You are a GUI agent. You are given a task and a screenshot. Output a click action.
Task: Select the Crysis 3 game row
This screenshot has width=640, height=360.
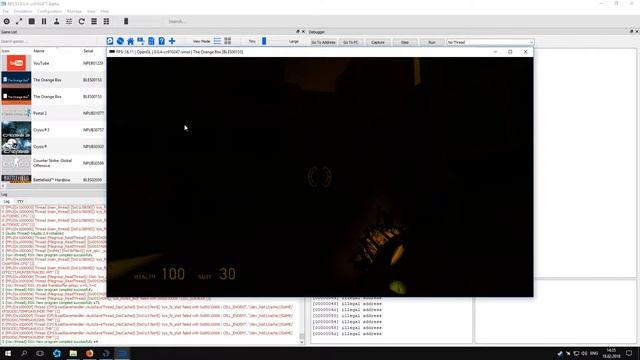pyautogui.click(x=53, y=130)
